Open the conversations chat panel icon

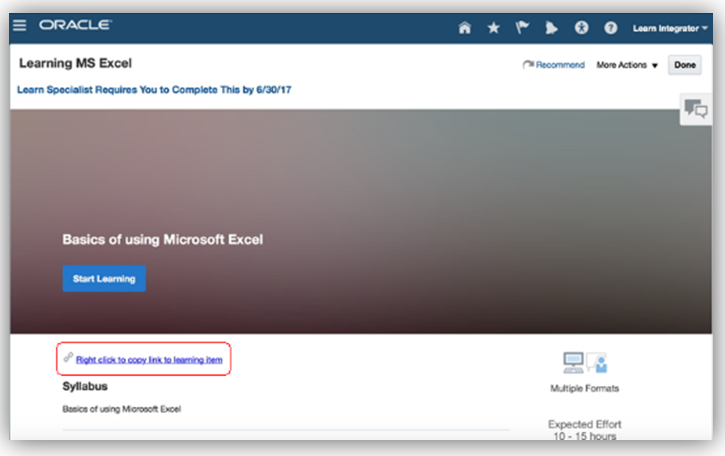click(696, 109)
